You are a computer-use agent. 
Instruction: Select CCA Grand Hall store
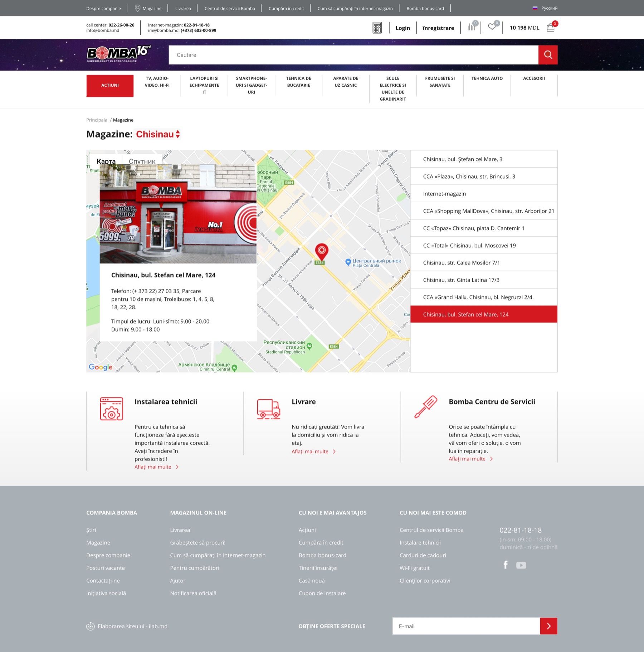[x=484, y=297]
